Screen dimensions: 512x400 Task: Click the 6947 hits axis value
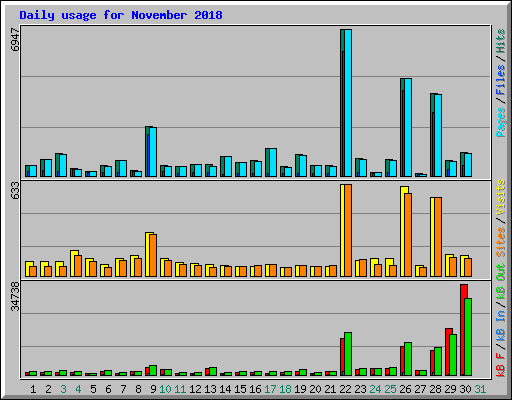click(x=15, y=39)
